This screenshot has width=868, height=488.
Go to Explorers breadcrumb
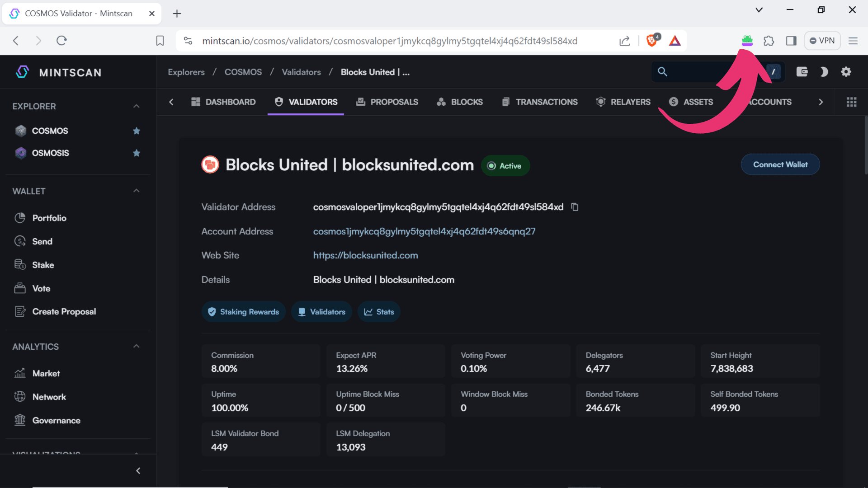click(x=186, y=72)
